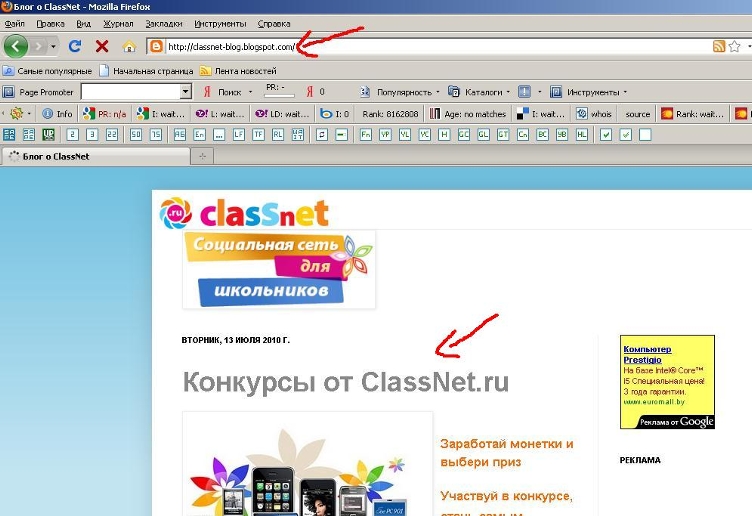
Task: Click the source toolbar button
Action: [x=637, y=114]
